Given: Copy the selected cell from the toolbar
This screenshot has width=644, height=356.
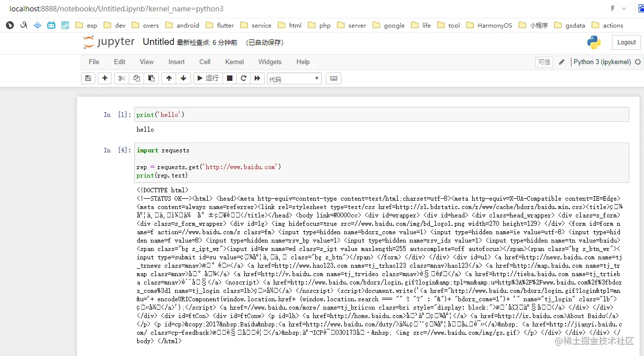Looking at the screenshot, I should click(137, 78).
